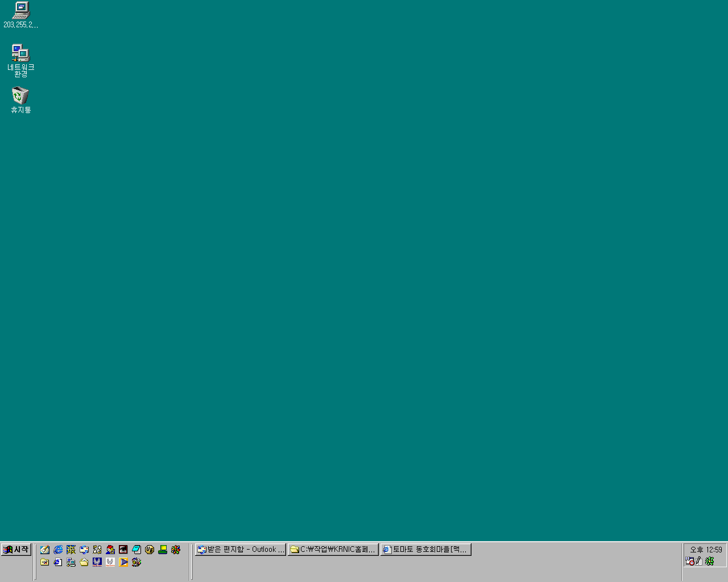This screenshot has height=582, width=728.
Task: Activate the 토마토 동호회마을 browser taskbar button
Action: [426, 550]
